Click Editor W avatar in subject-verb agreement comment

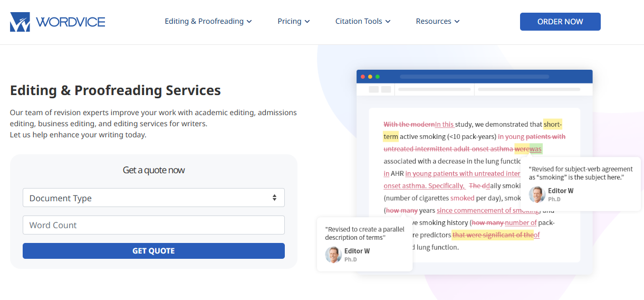537,194
